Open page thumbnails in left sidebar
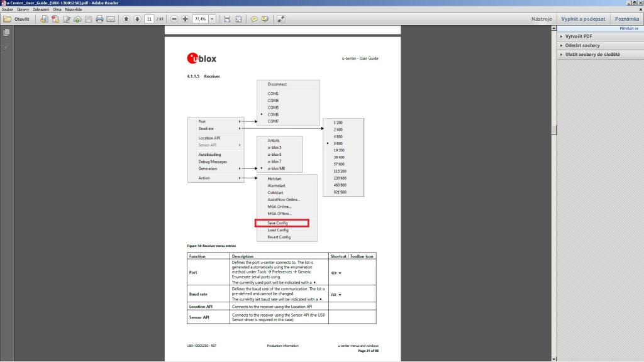 point(6,32)
